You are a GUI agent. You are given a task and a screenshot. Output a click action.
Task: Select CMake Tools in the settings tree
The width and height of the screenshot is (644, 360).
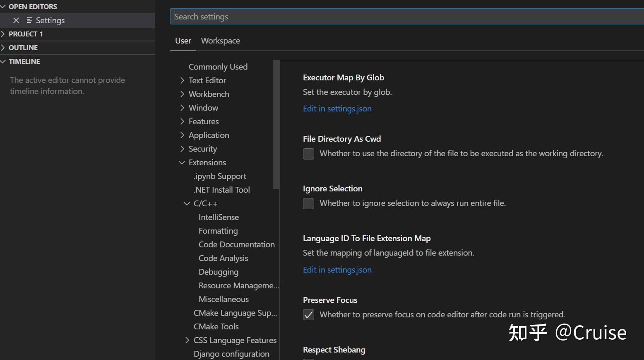[x=216, y=326]
